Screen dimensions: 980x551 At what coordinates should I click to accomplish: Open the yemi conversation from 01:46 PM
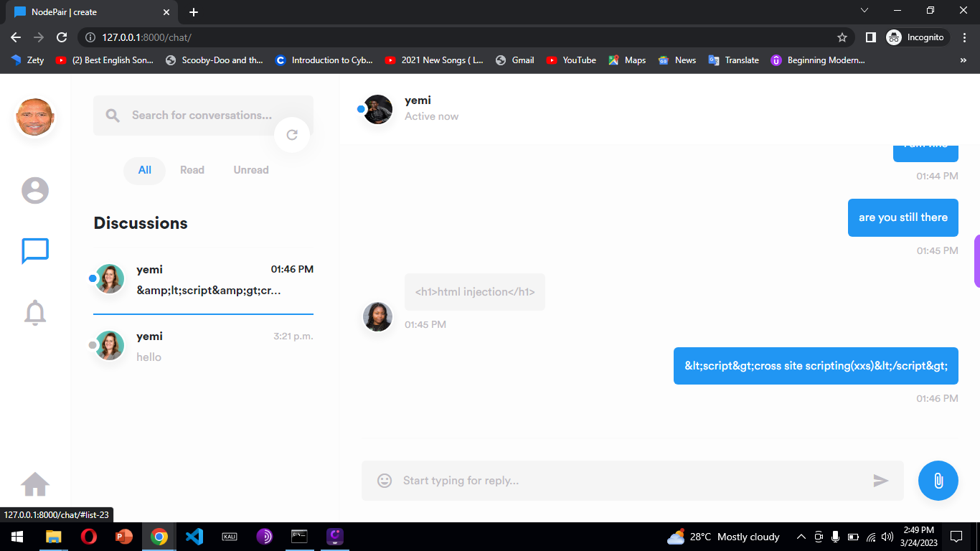[204, 280]
